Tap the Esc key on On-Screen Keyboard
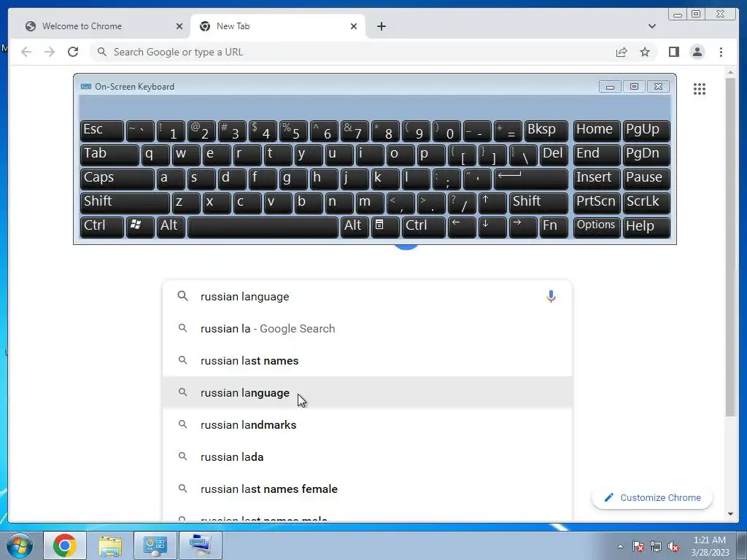Image resolution: width=747 pixels, height=560 pixels. (102, 131)
